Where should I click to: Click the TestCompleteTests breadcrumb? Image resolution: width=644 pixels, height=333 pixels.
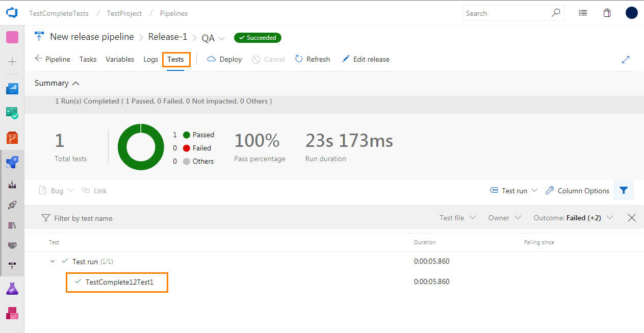pyautogui.click(x=59, y=13)
